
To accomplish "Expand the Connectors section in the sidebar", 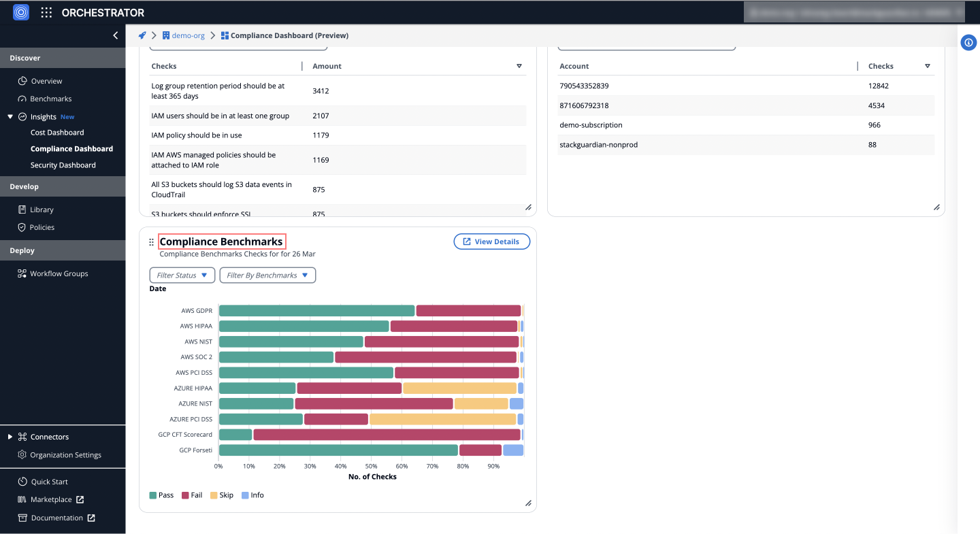I will [10, 436].
